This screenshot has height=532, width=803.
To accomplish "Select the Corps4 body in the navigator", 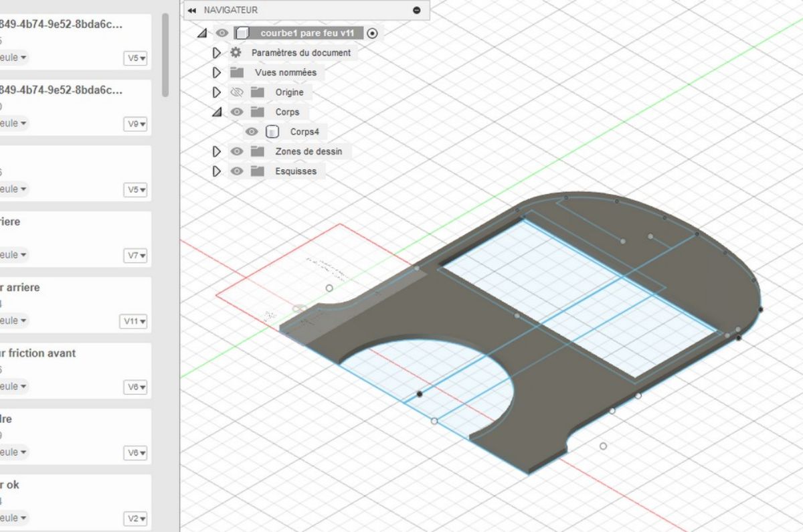I will coord(305,132).
